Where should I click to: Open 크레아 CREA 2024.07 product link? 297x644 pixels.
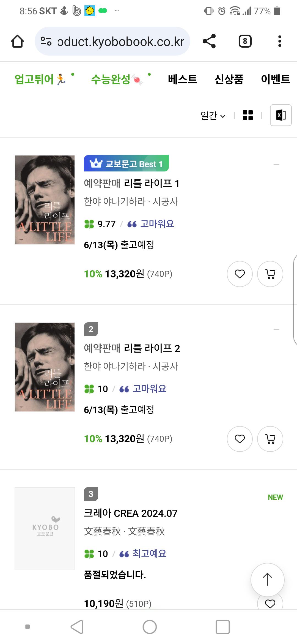pyautogui.click(x=131, y=513)
